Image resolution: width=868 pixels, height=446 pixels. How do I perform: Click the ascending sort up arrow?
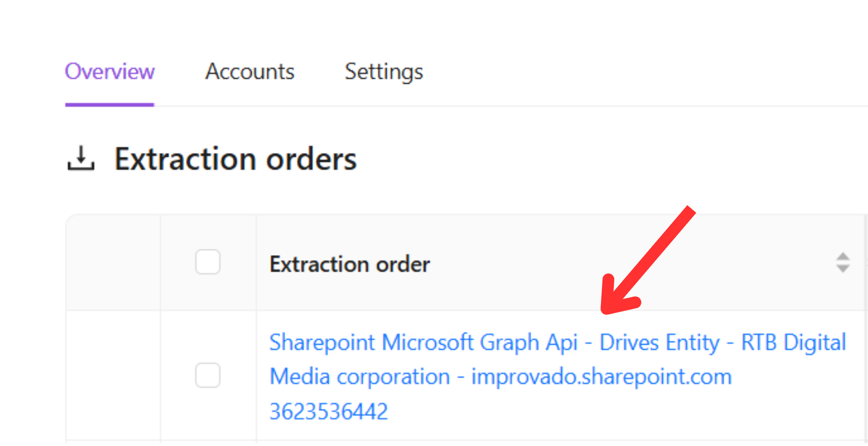[x=843, y=256]
